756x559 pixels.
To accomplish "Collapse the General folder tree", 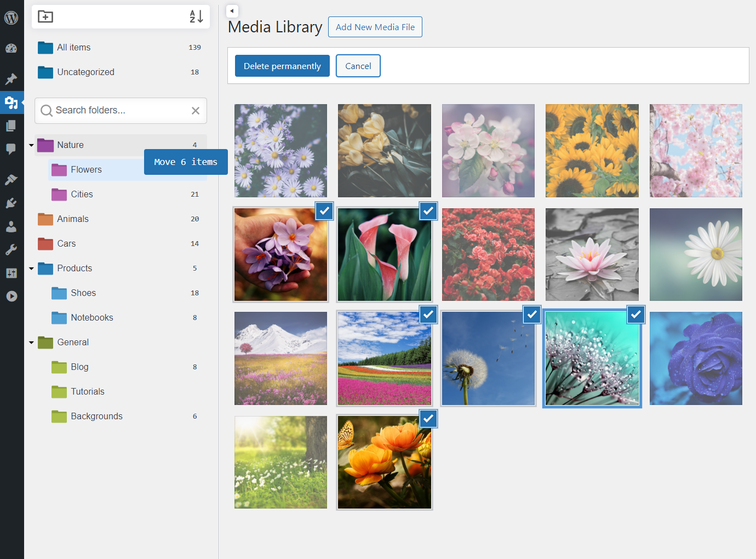I will 31,343.
